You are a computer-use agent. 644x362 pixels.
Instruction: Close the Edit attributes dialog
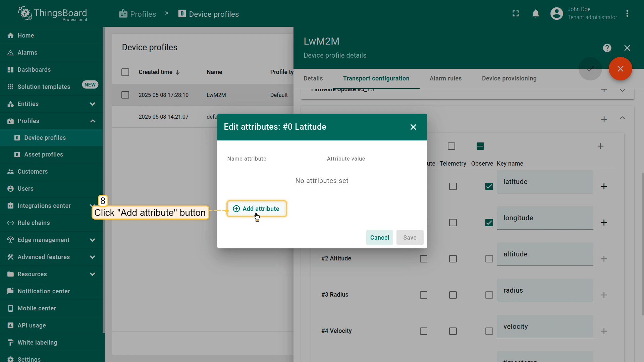[413, 127]
